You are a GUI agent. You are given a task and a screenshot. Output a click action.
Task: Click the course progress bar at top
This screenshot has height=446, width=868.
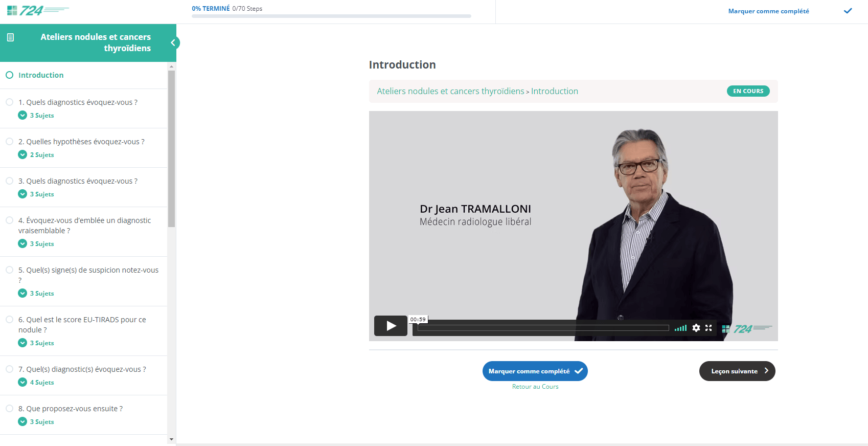[331, 16]
